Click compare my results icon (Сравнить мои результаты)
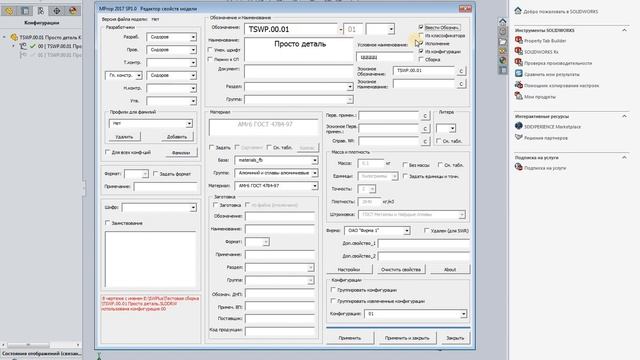The width and height of the screenshot is (640, 360). click(x=519, y=74)
